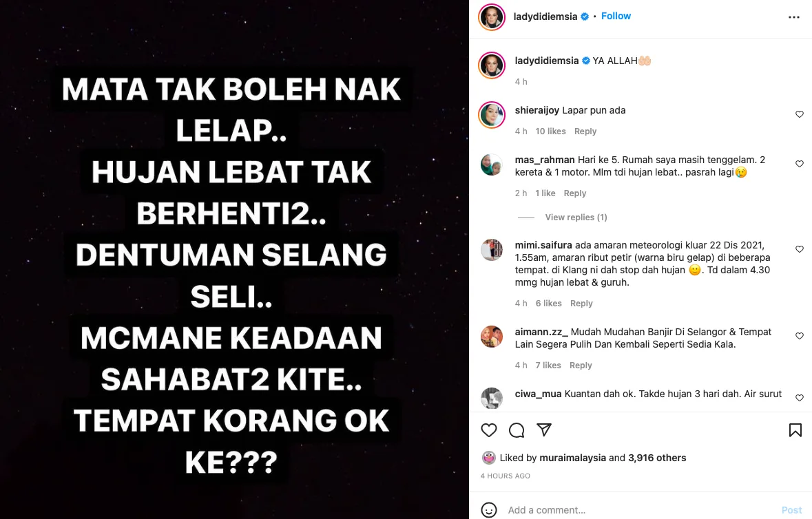The height and width of the screenshot is (519, 812).
Task: Like the post with heart icon
Action: tap(489, 430)
